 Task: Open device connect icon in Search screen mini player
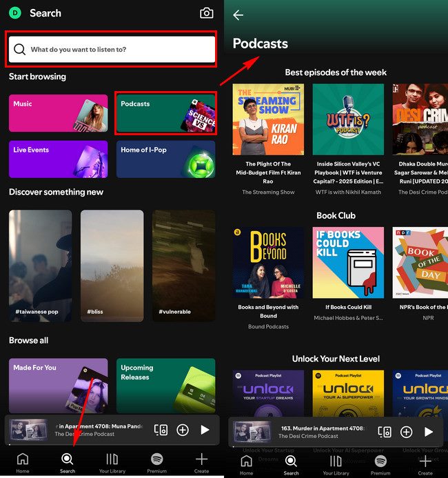[161, 430]
